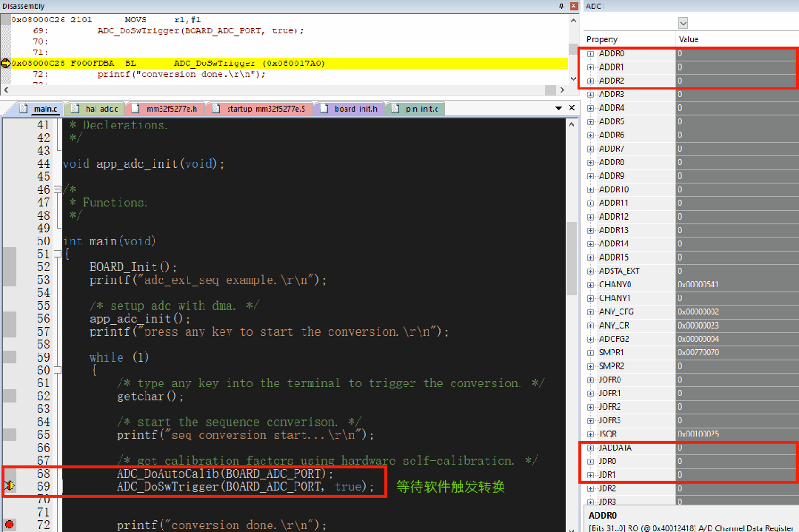Close the Disassembly window
Viewport: 799px width, 532px height.
click(574, 6)
